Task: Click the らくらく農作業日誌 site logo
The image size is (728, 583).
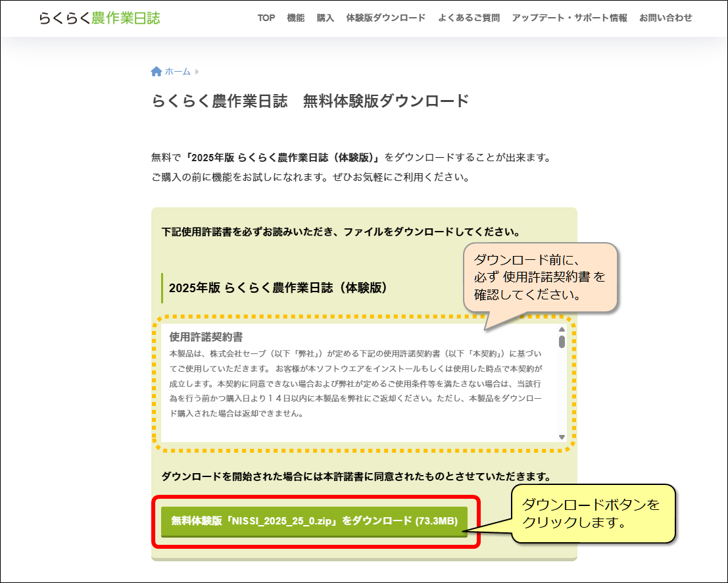Action: [99, 18]
